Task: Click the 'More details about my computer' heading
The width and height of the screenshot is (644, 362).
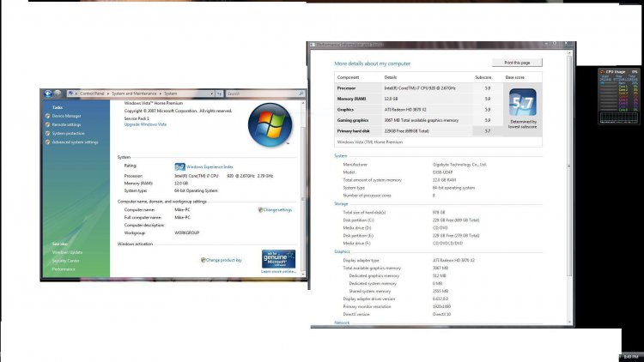Action: coord(372,63)
